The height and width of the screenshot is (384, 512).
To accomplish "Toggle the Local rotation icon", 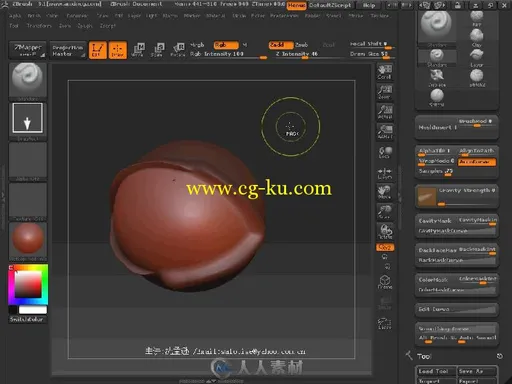I will click(x=385, y=152).
